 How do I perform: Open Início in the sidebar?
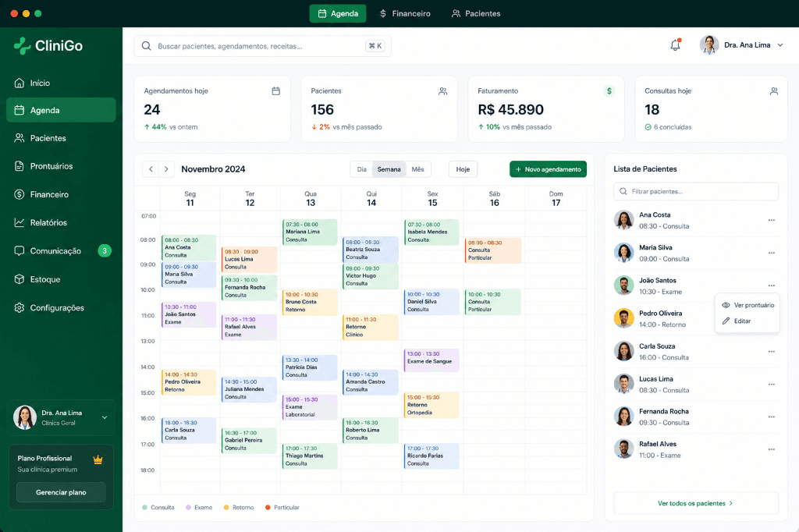pyautogui.click(x=61, y=83)
